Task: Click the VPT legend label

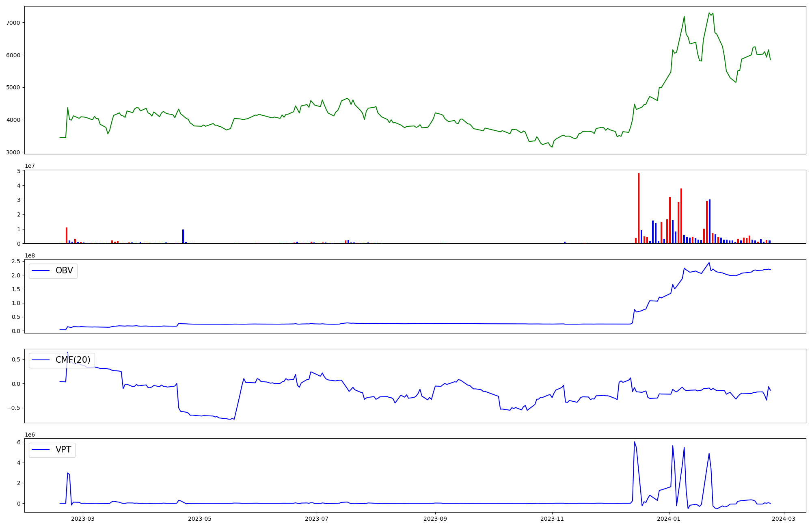Action: (63, 450)
